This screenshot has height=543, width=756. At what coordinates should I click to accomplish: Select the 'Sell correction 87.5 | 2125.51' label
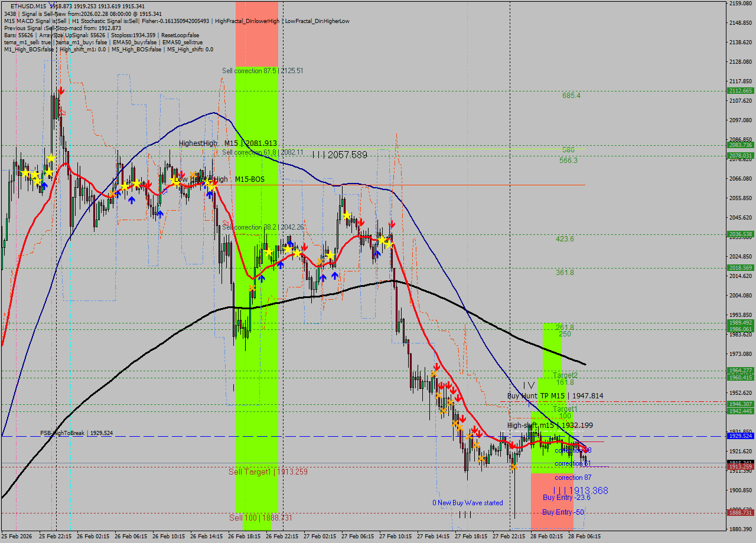pos(262,71)
